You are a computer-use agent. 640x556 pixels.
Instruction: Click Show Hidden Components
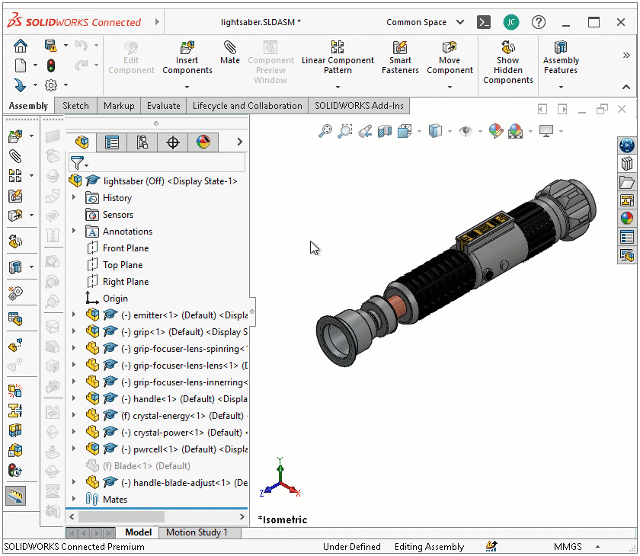tap(508, 62)
